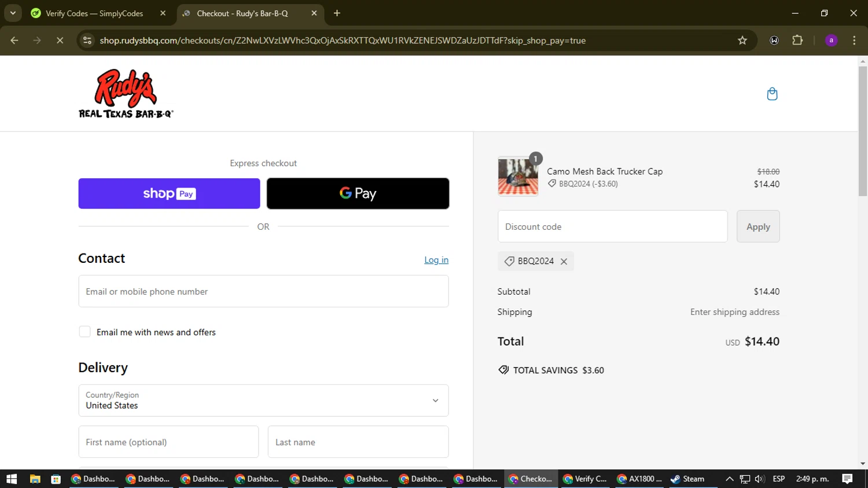Viewport: 868px width, 488px height.
Task: Focus the Email or mobile phone number field
Action: [263, 291]
